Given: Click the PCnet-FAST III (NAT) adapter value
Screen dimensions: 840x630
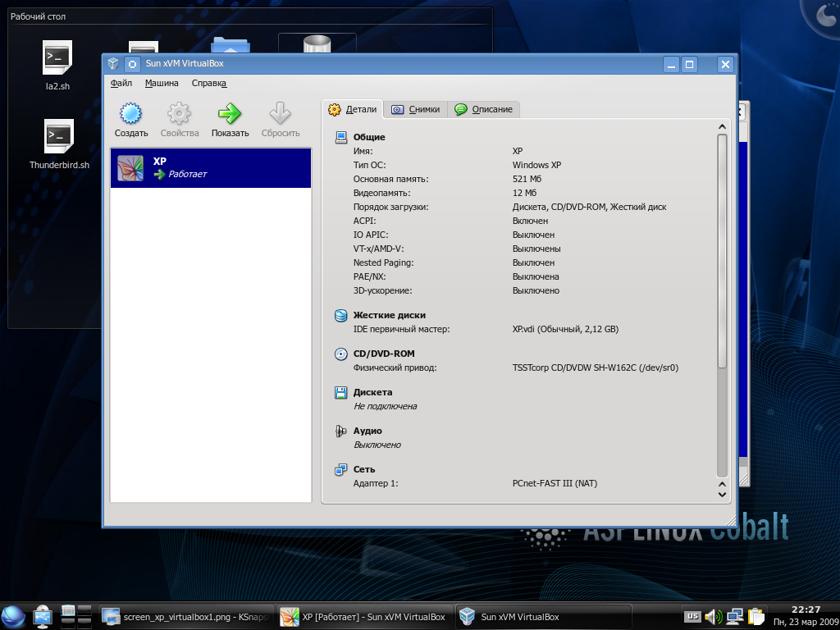Looking at the screenshot, I should point(555,483).
